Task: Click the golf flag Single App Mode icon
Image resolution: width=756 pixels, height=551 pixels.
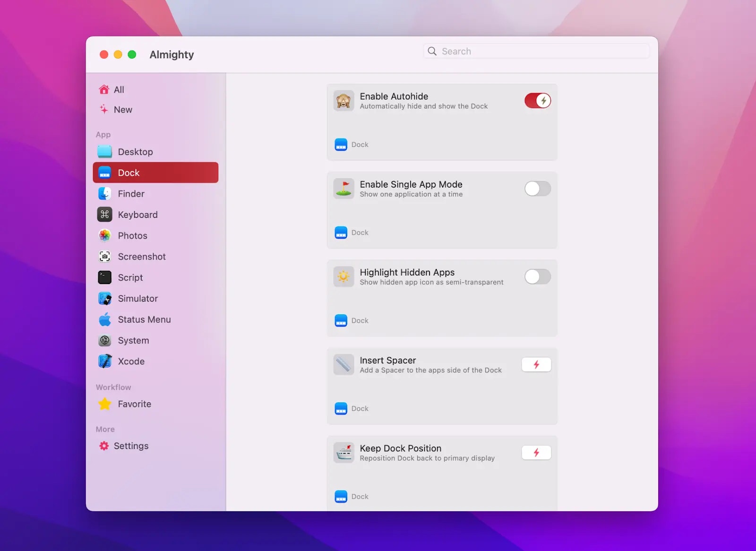Action: pyautogui.click(x=344, y=189)
